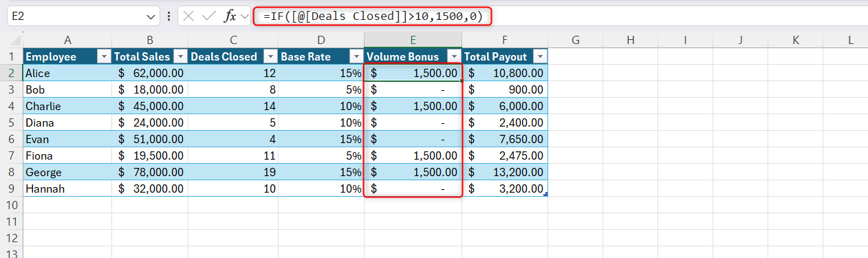This screenshot has width=868, height=258.
Task: Open the Total Payout filter dropdown
Action: click(539, 56)
